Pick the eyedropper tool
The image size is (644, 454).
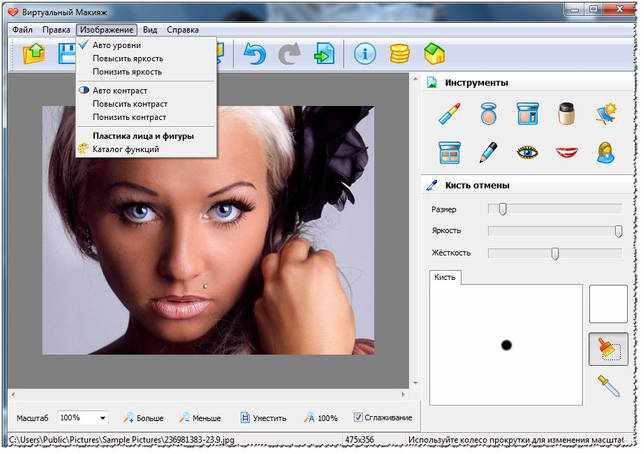pyautogui.click(x=608, y=386)
